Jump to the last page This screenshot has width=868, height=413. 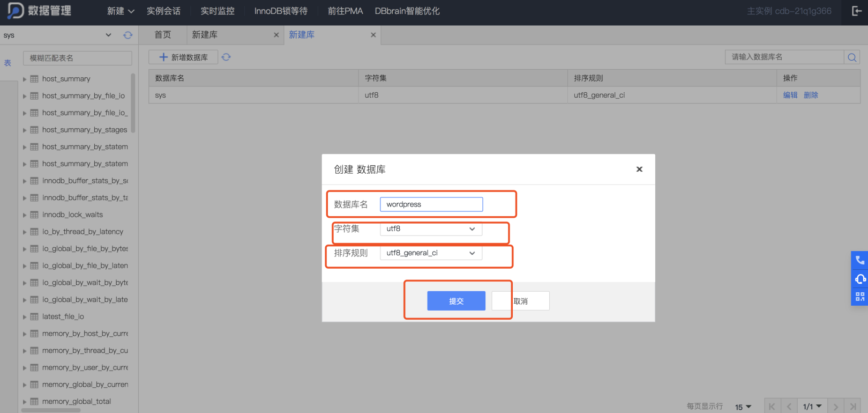852,407
